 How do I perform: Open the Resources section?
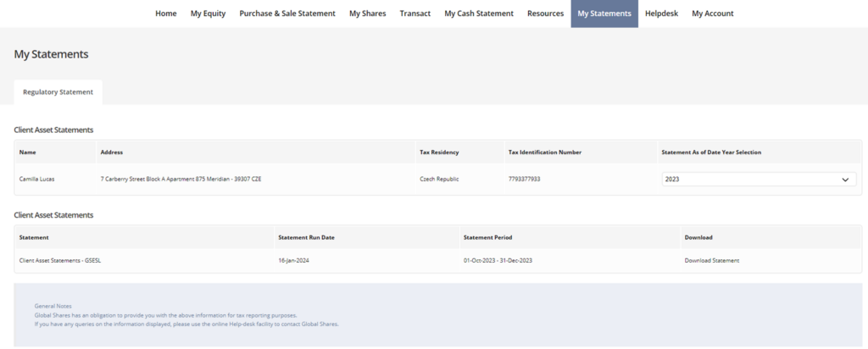tap(545, 14)
